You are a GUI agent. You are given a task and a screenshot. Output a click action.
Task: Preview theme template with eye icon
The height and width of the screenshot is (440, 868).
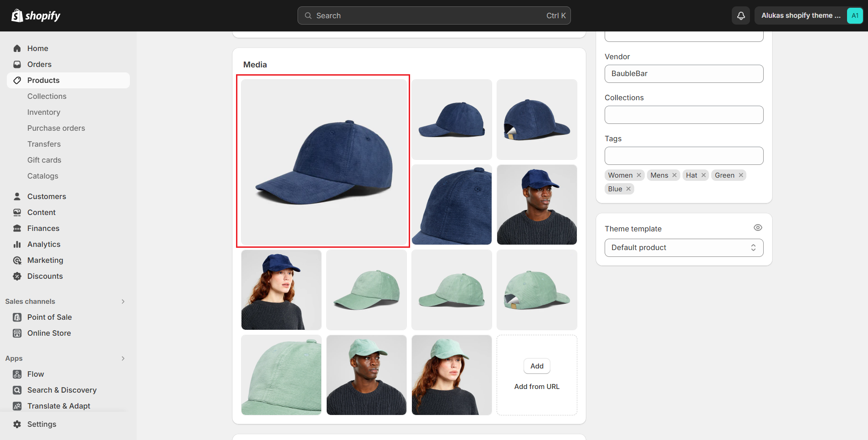tap(758, 228)
